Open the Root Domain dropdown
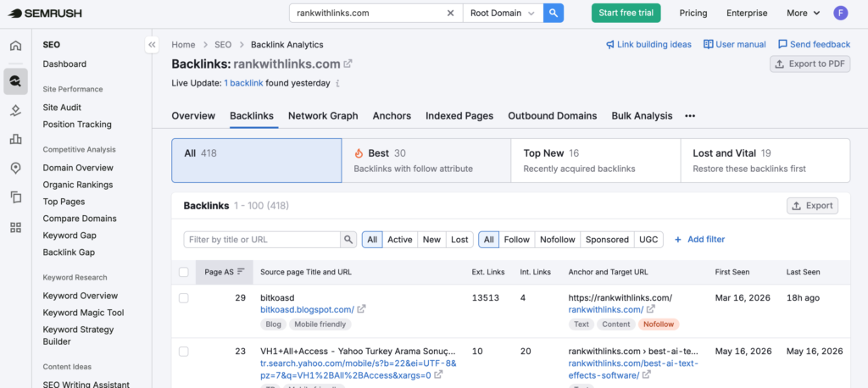This screenshot has height=388, width=868. coord(503,13)
